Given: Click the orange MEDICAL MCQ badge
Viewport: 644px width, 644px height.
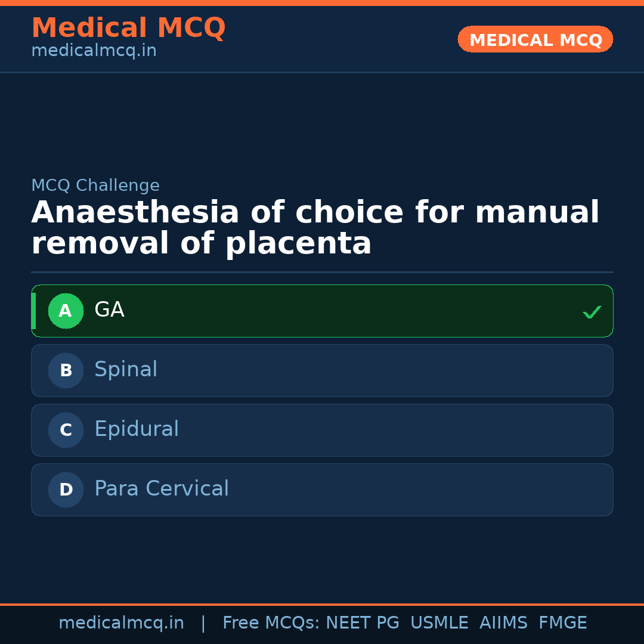Looking at the screenshot, I should pyautogui.click(x=535, y=39).
